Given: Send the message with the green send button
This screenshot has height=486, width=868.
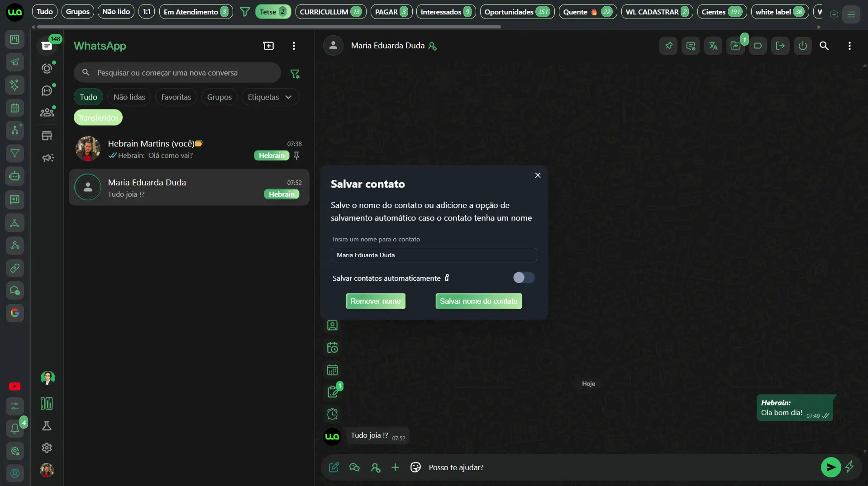Looking at the screenshot, I should pyautogui.click(x=830, y=467).
